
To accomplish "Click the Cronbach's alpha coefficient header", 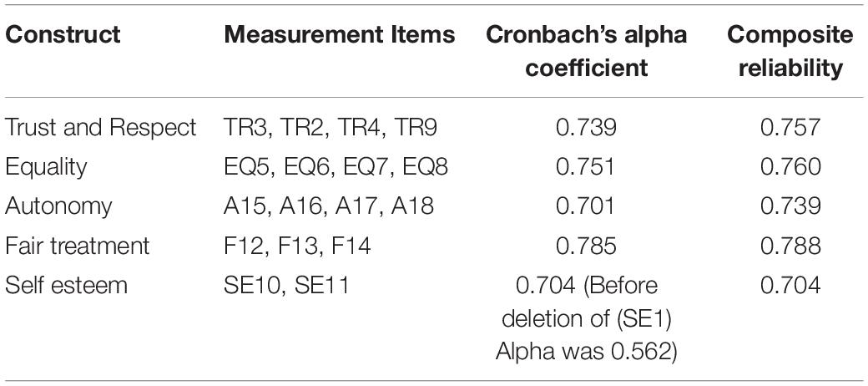I will (587, 51).
